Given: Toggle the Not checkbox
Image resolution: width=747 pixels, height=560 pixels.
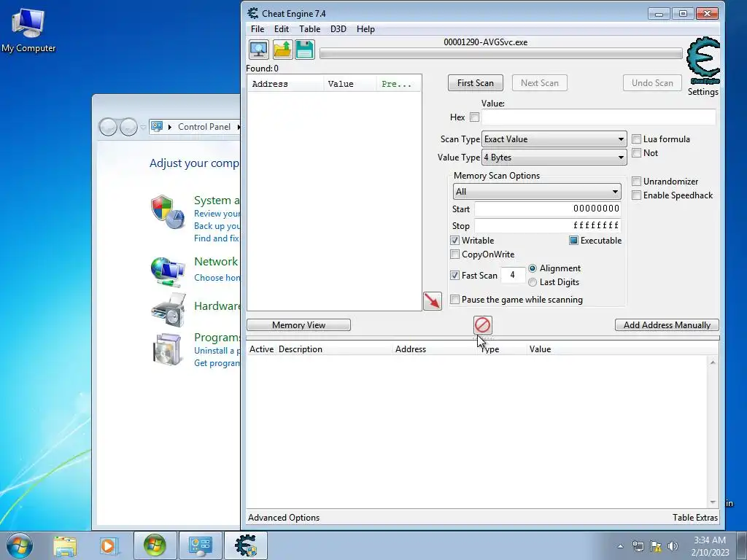Looking at the screenshot, I should point(636,153).
